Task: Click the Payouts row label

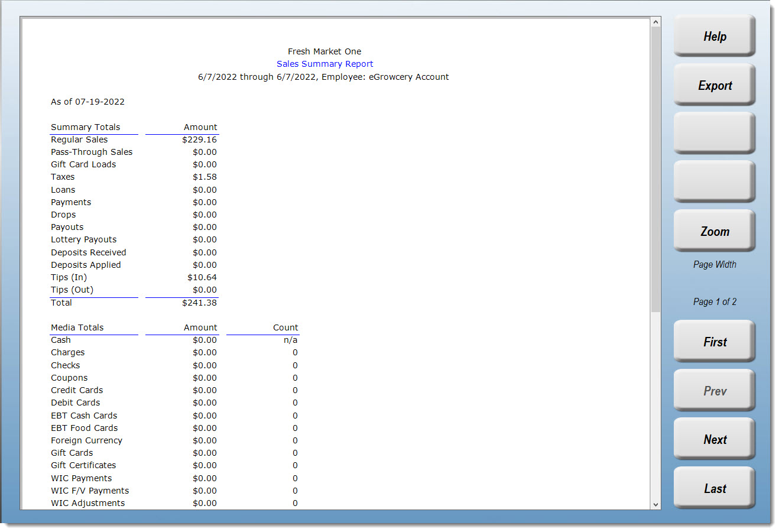Action: (67, 227)
